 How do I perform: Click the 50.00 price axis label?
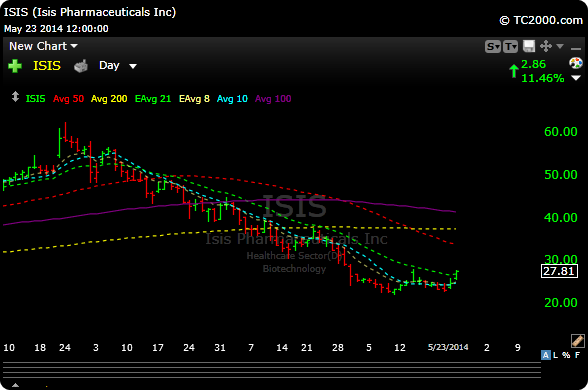click(x=561, y=174)
